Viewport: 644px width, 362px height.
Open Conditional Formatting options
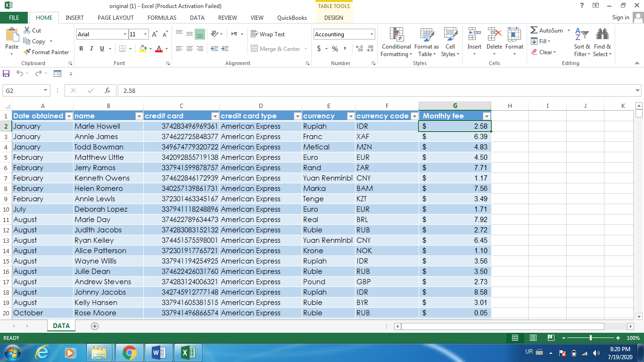coord(396,42)
